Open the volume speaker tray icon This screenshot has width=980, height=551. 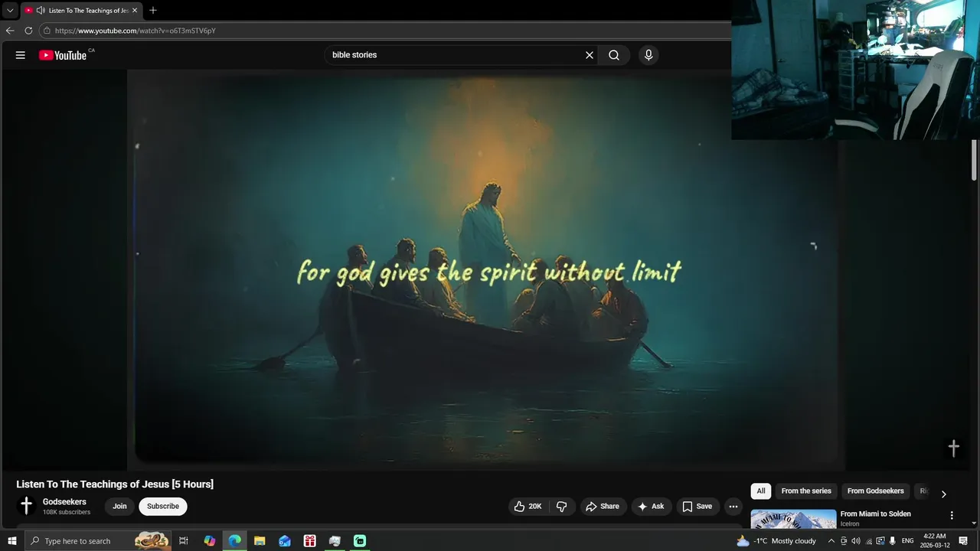[x=856, y=541]
